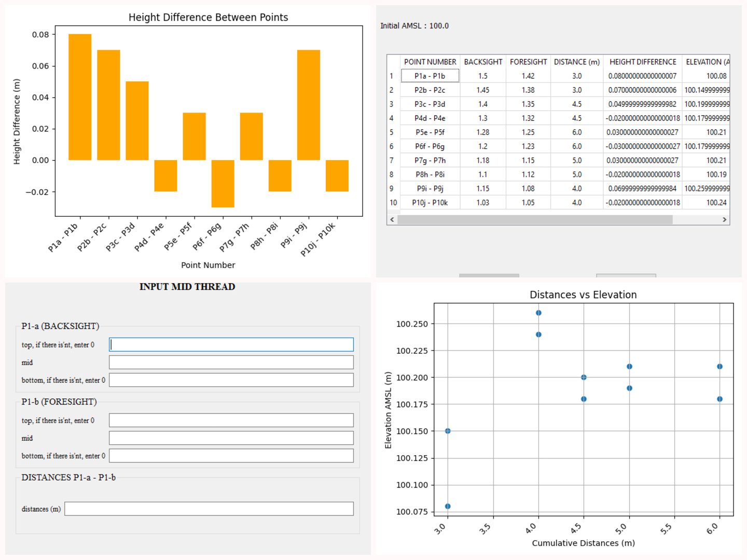This screenshot has height=560, width=747.
Task: Select the P1-b foresight bottom input field
Action: coord(231,456)
